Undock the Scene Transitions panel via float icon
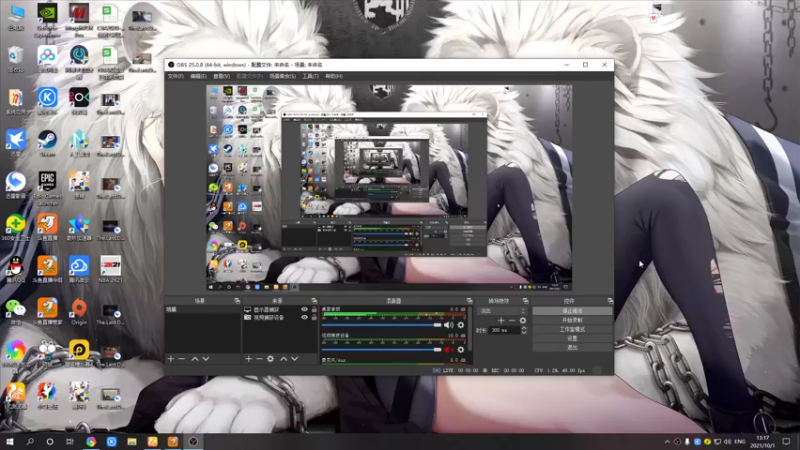The width and height of the screenshot is (800, 450). click(x=525, y=301)
